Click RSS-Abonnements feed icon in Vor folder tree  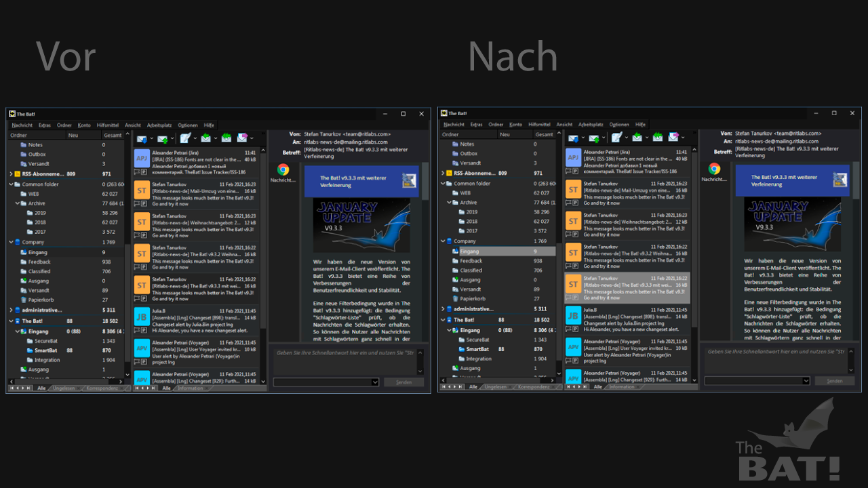point(18,174)
